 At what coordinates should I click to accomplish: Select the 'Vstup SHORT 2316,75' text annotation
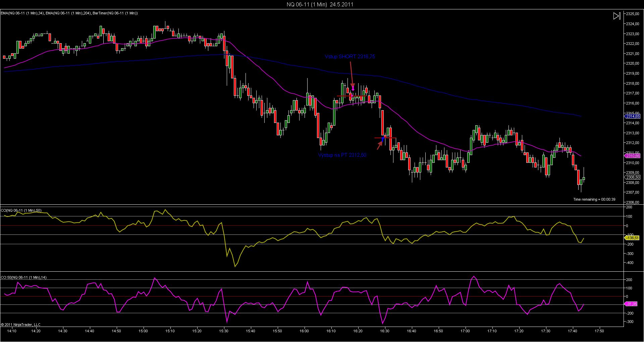click(350, 57)
